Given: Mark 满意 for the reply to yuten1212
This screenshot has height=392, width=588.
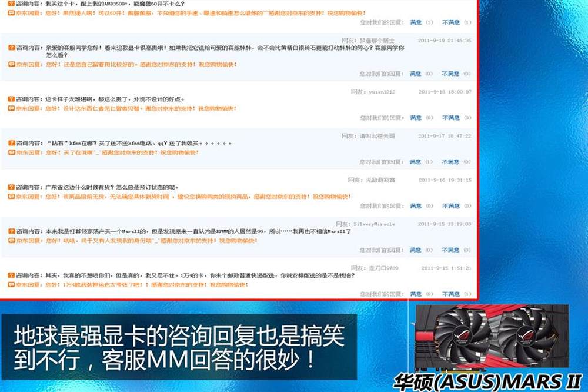Looking at the screenshot, I should 415,118.
